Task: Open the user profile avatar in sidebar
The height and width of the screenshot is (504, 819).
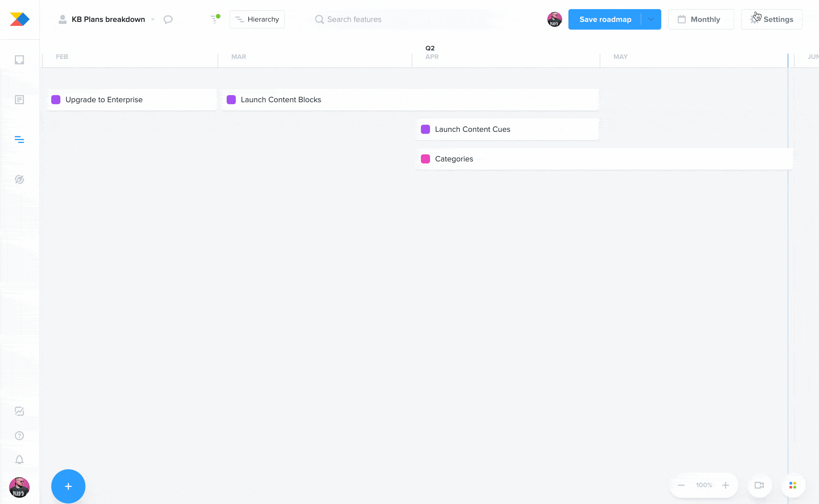Action: (x=19, y=487)
